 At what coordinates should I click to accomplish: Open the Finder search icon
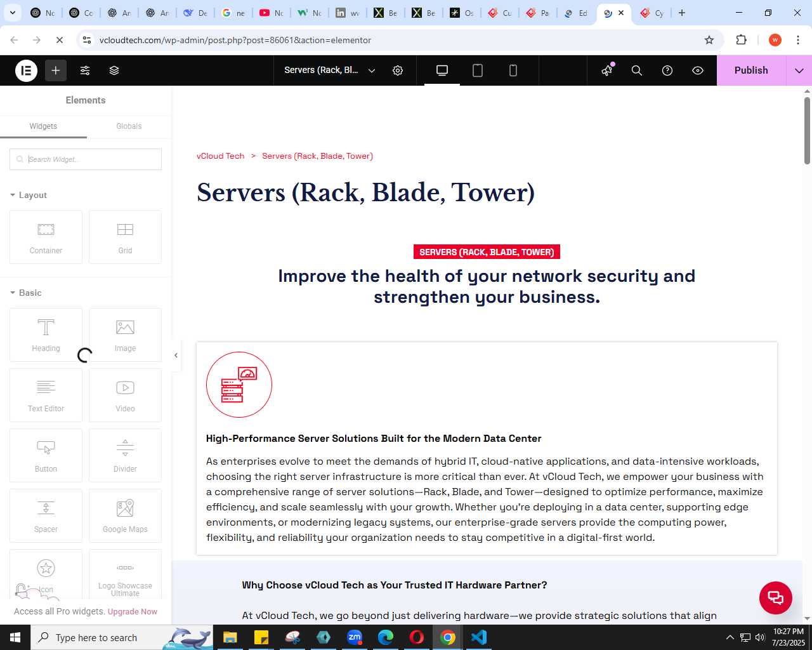click(x=637, y=70)
